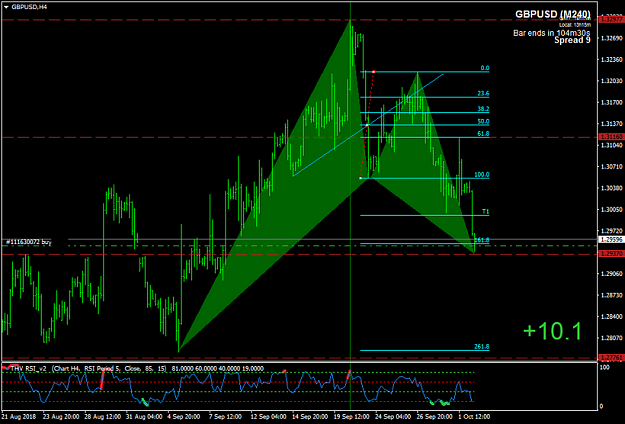This screenshot has height=424, width=625.
Task: Click the 1.28070 price scale value
Action: tap(612, 338)
